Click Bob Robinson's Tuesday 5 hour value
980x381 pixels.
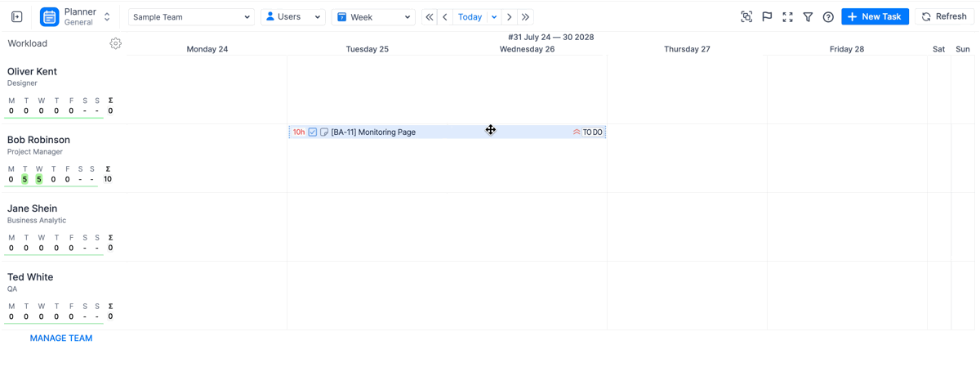point(24,179)
